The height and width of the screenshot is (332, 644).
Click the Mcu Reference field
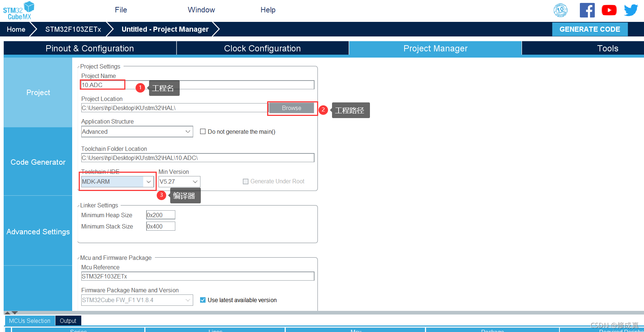click(198, 276)
